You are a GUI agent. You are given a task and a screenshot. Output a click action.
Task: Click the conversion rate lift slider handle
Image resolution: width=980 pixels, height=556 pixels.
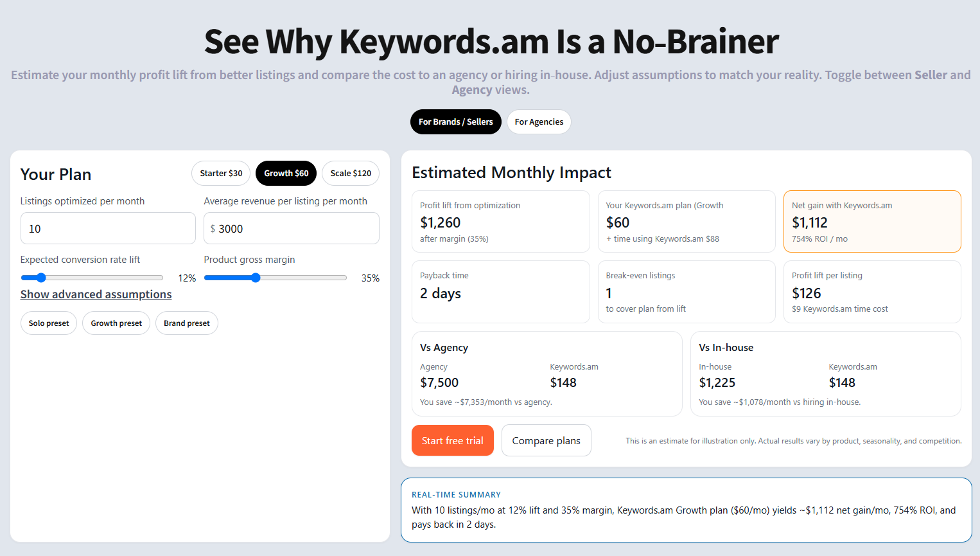(41, 278)
